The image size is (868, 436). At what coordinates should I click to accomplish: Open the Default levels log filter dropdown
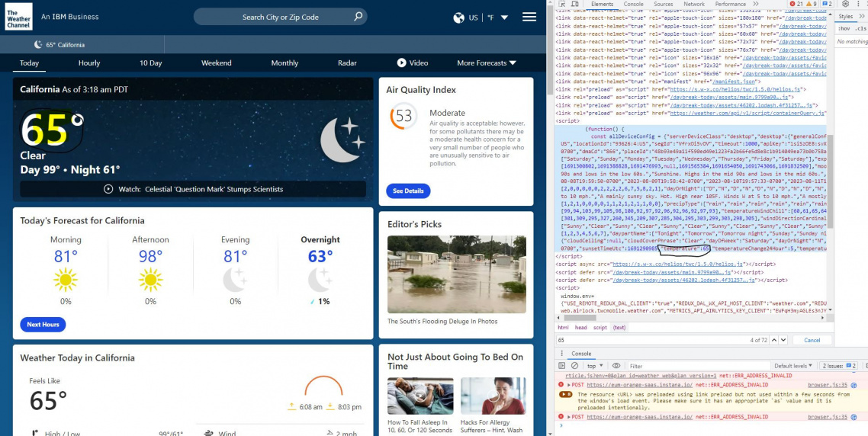[x=793, y=366]
